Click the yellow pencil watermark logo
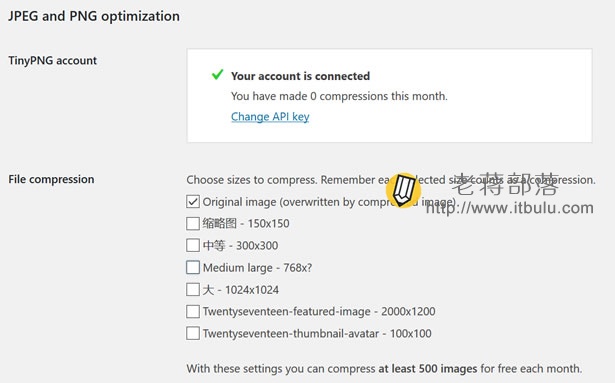Viewport: 615px width, 383px height. tap(403, 190)
